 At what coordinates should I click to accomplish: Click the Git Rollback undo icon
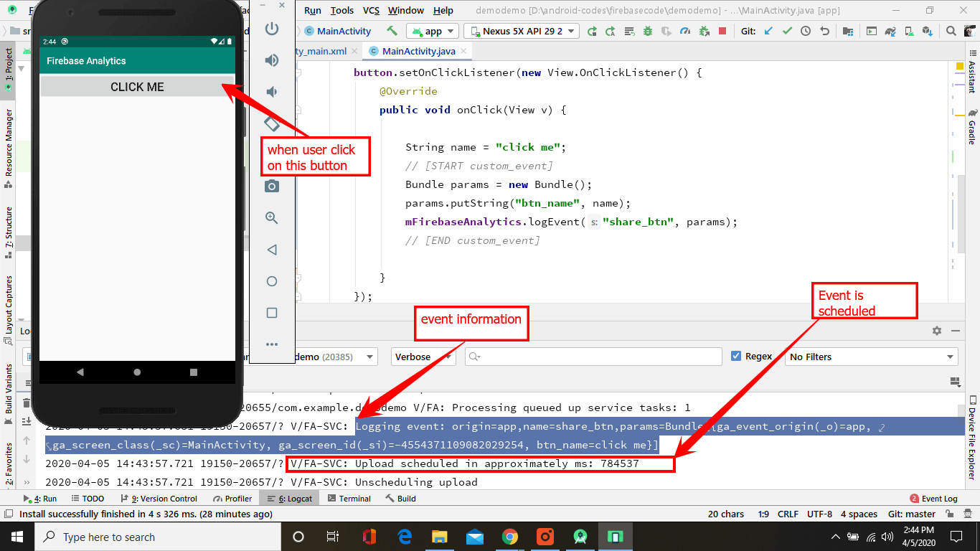(x=824, y=31)
